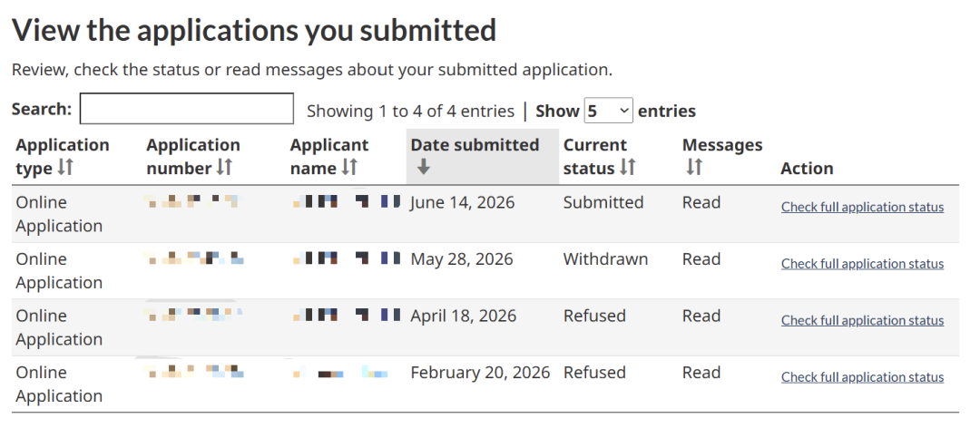Check full application status for Withdrawn application
Viewport: 980px width, 428px height.
[862, 264]
